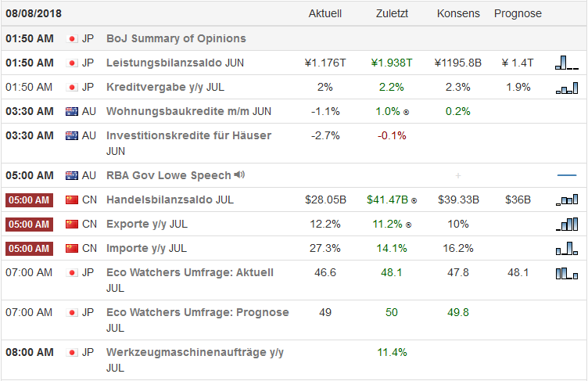Open the chart icon for Leistungsbilanzsaldo JUN
The image size is (588, 381).
567,63
